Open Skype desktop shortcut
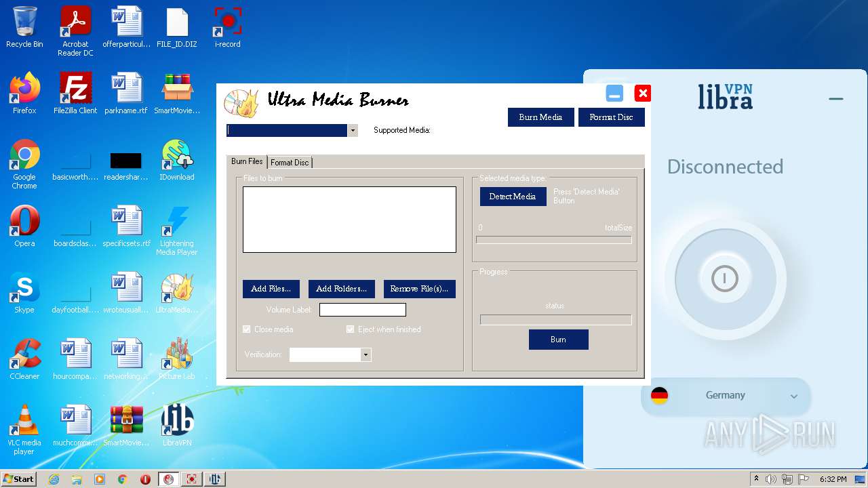This screenshot has width=868, height=488. coord(24,293)
